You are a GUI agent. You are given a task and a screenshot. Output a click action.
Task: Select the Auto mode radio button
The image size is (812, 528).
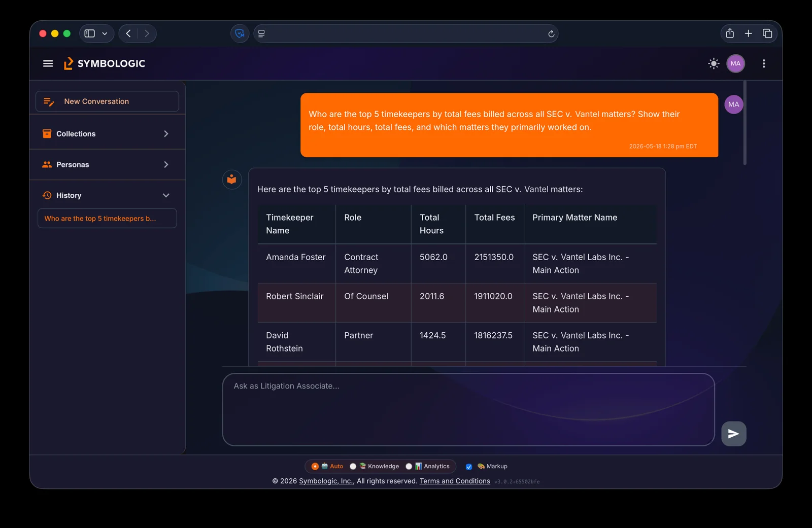click(315, 466)
